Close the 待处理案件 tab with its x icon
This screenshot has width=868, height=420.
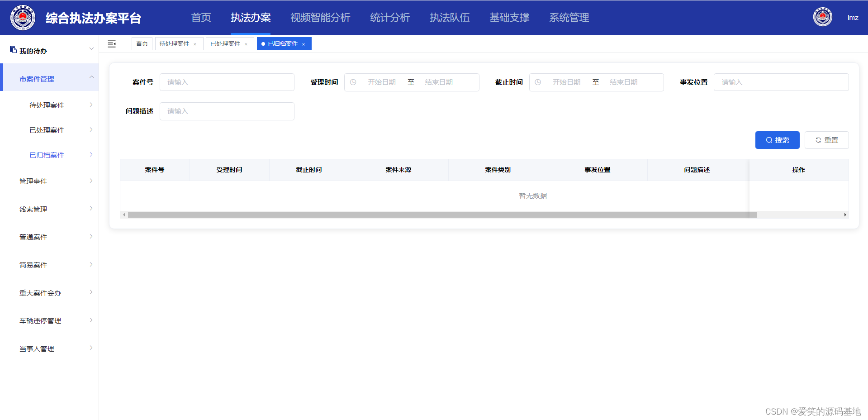(195, 44)
